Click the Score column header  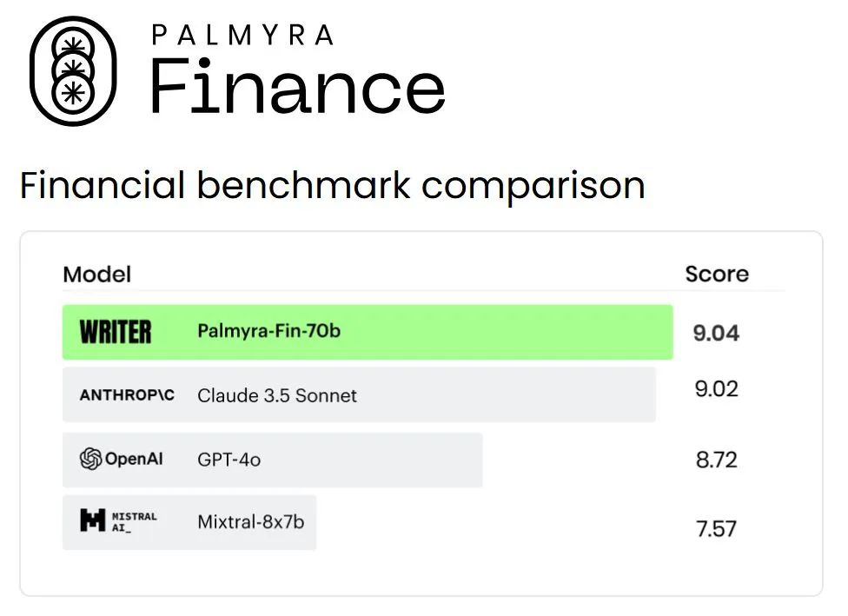pyautogui.click(x=716, y=275)
